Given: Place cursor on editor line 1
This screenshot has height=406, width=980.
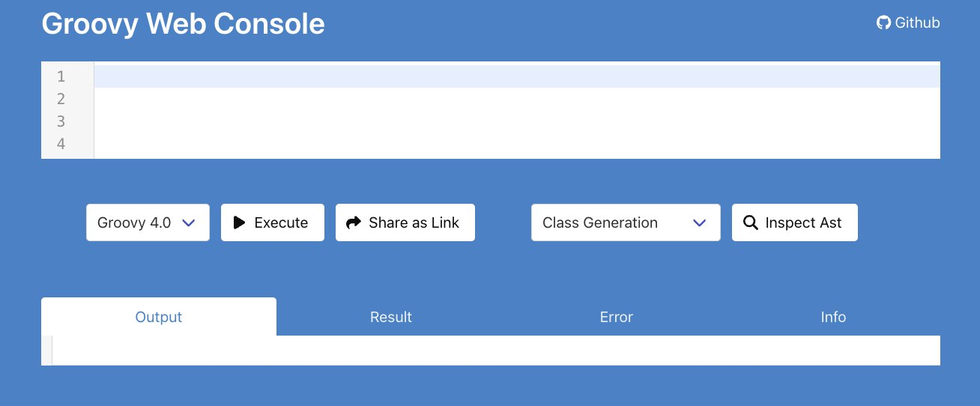Looking at the screenshot, I should pyautogui.click(x=517, y=76).
